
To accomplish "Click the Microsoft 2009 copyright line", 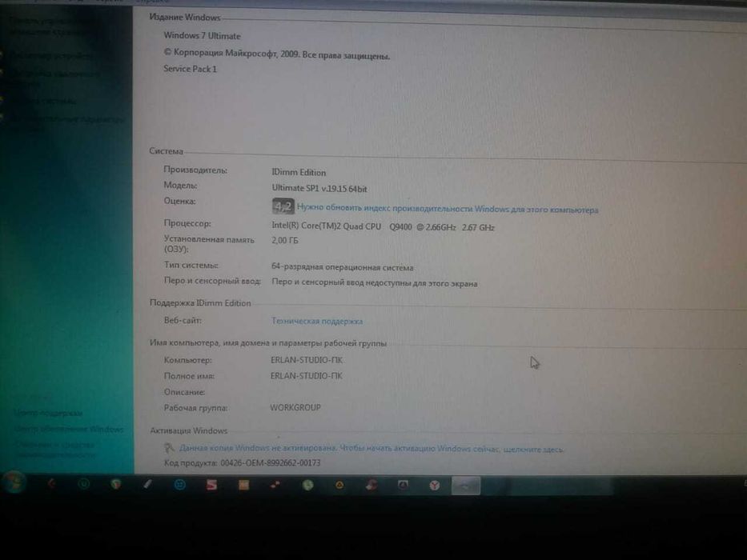I will pyautogui.click(x=277, y=54).
